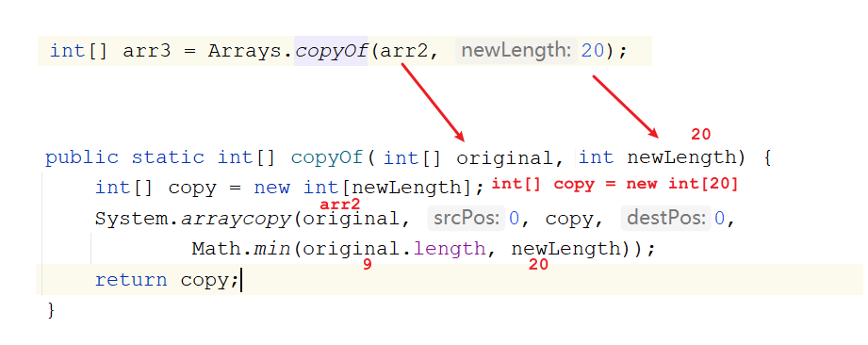The image size is (868, 345).
Task: Click the italic copyOf call in the first line
Action: pyautogui.click(x=332, y=51)
